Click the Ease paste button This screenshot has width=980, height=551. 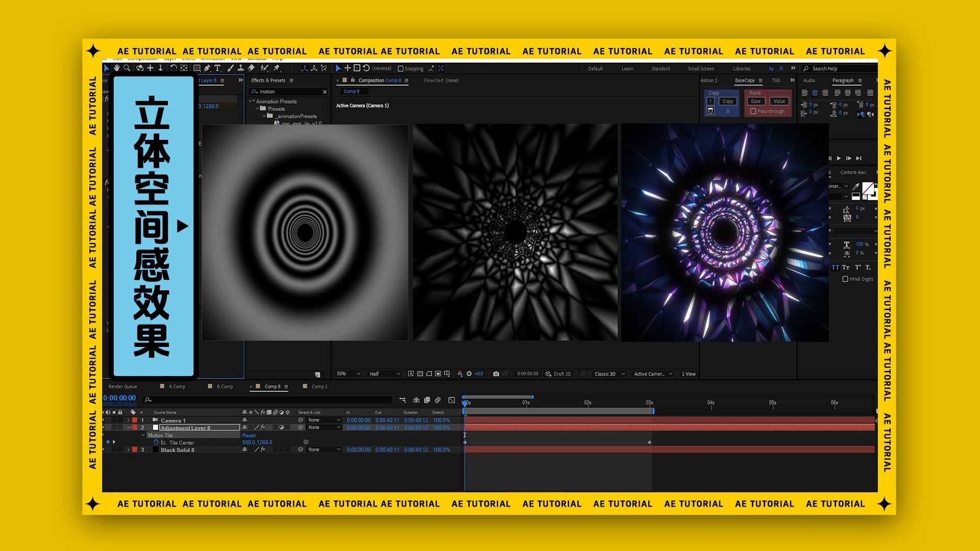[x=755, y=101]
